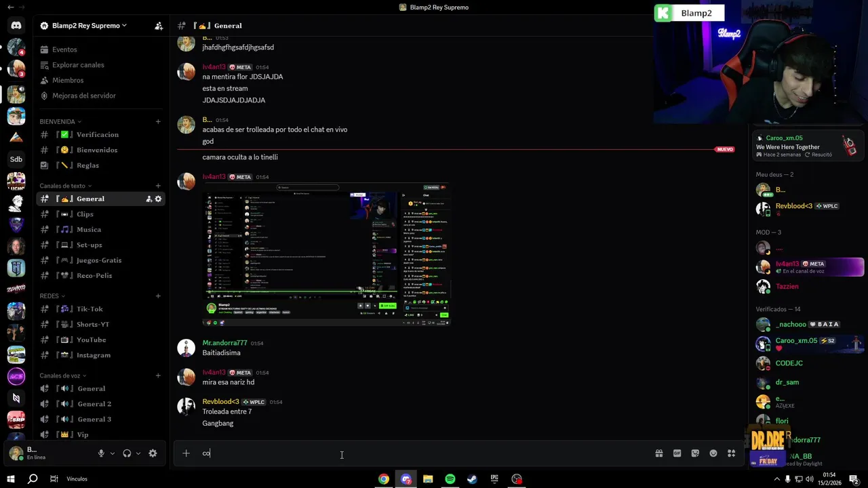This screenshot has height=488, width=868.
Task: Open Epic Games launcher from taskbar
Action: point(494,479)
